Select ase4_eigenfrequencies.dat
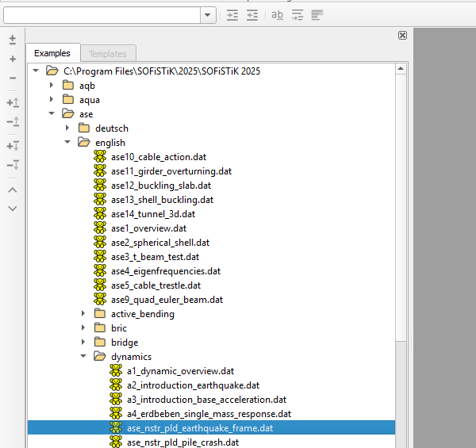The height and width of the screenshot is (448, 476). [166, 271]
